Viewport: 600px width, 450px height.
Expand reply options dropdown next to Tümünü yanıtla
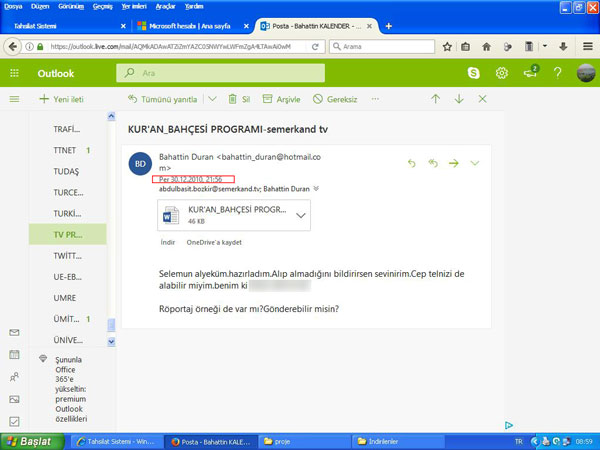(212, 99)
